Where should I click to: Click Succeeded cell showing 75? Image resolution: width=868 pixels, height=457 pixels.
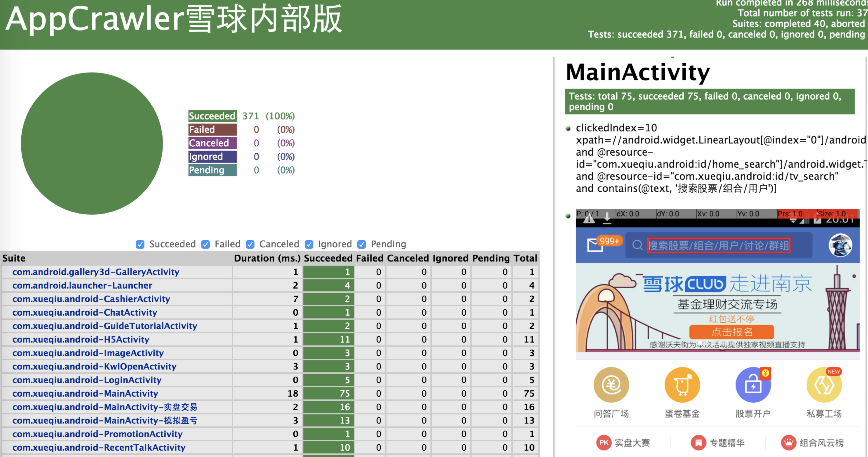(x=328, y=393)
